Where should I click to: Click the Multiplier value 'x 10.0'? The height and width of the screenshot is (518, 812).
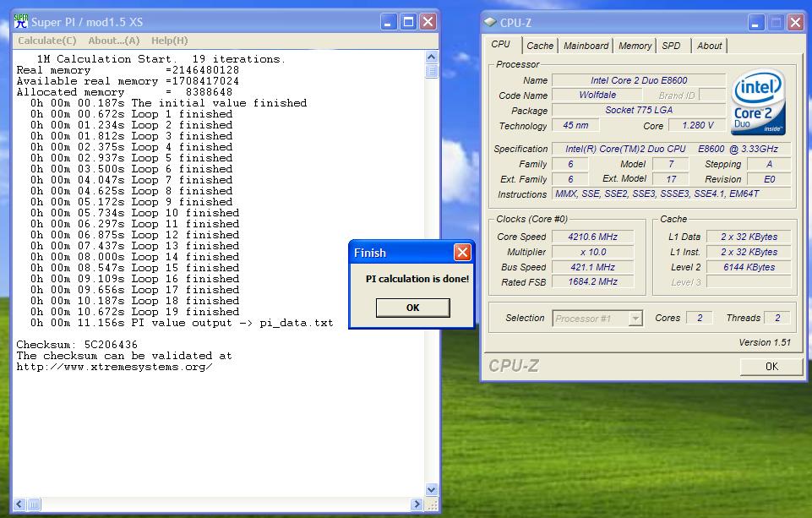pos(593,252)
